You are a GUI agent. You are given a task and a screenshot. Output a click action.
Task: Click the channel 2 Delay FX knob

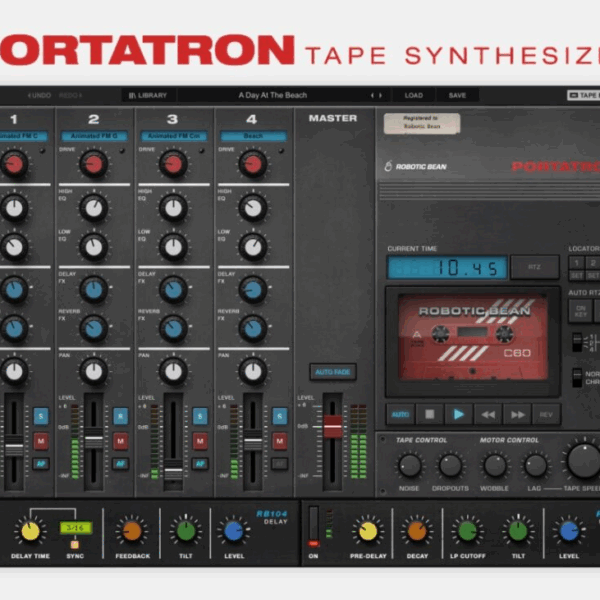(94, 290)
